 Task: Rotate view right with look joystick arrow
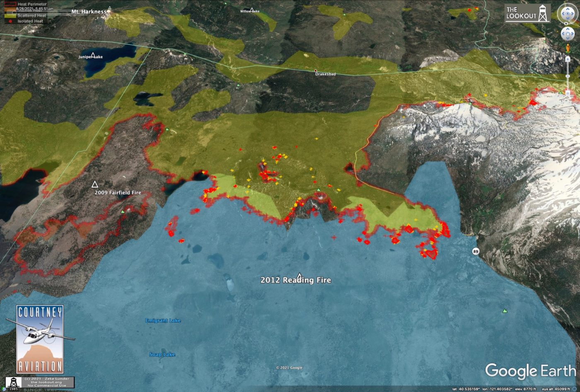coord(573,14)
